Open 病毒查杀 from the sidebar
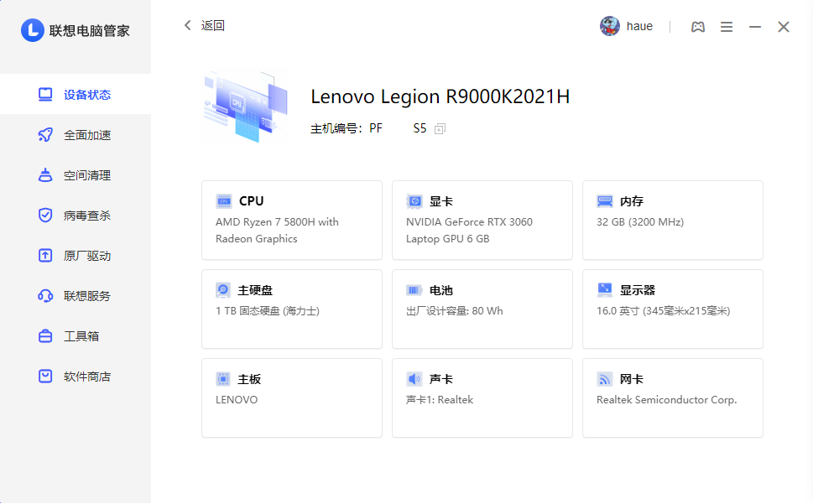This screenshot has height=504, width=813. pos(76,215)
